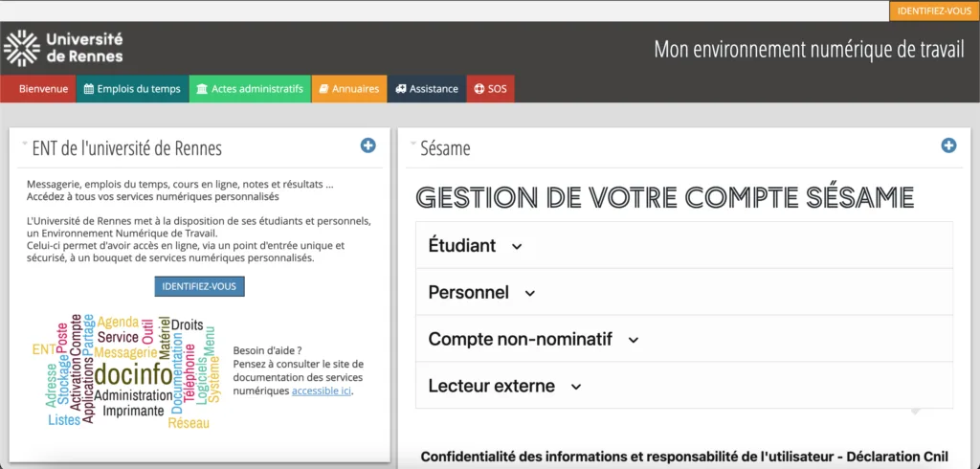Open the 'accessible ici' documentation link
Image resolution: width=980 pixels, height=469 pixels.
click(322, 391)
